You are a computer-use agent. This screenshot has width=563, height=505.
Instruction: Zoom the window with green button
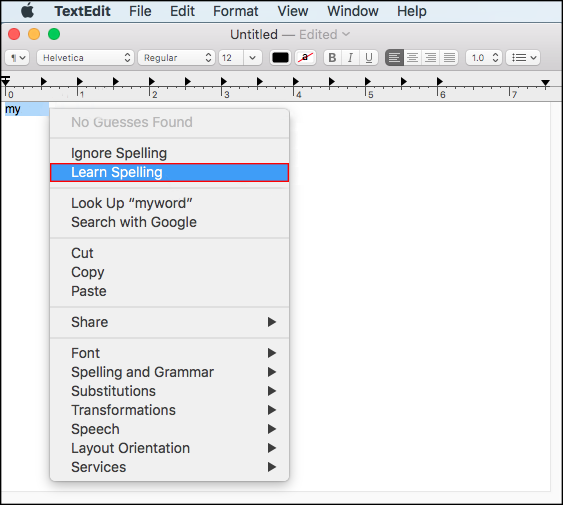(54, 34)
